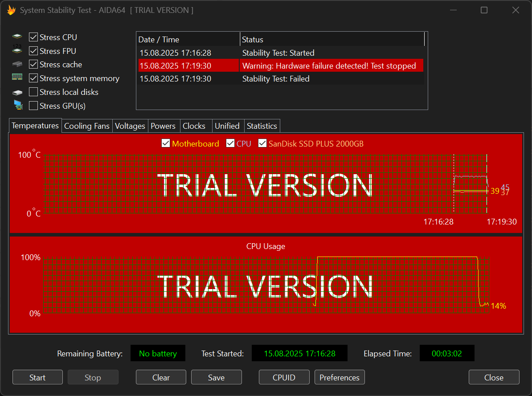Click the disk drive icon beside Stress local disks
The image size is (532, 396).
coord(17,92)
